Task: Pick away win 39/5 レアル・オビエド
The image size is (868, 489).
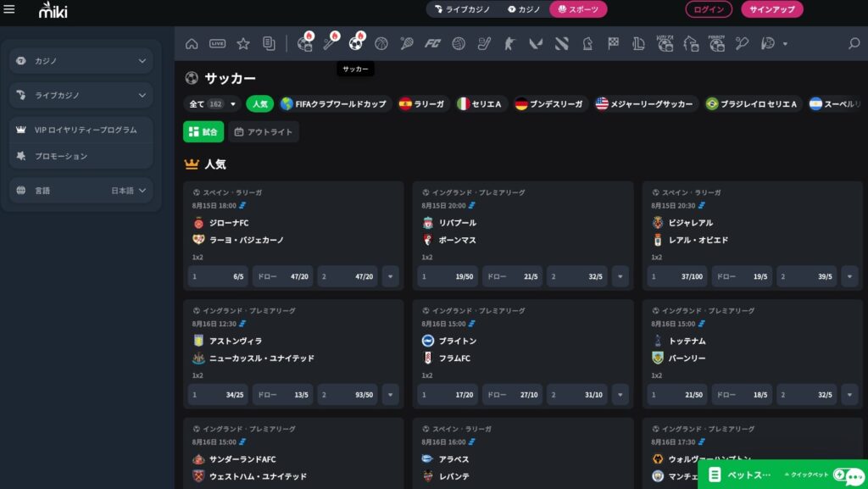Action: 807,276
